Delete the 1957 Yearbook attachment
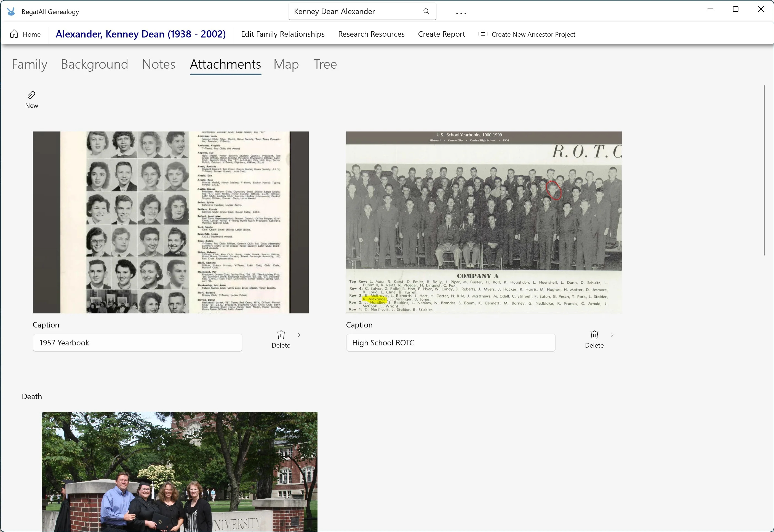 point(281,339)
